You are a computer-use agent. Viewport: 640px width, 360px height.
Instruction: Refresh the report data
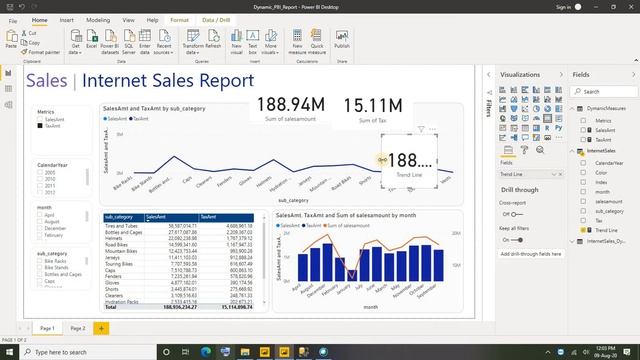click(x=213, y=39)
